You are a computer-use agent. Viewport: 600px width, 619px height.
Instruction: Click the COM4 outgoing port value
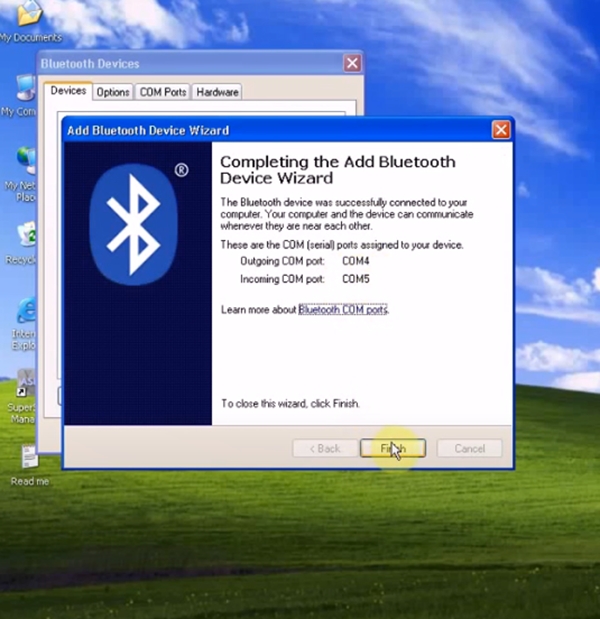coord(356,261)
